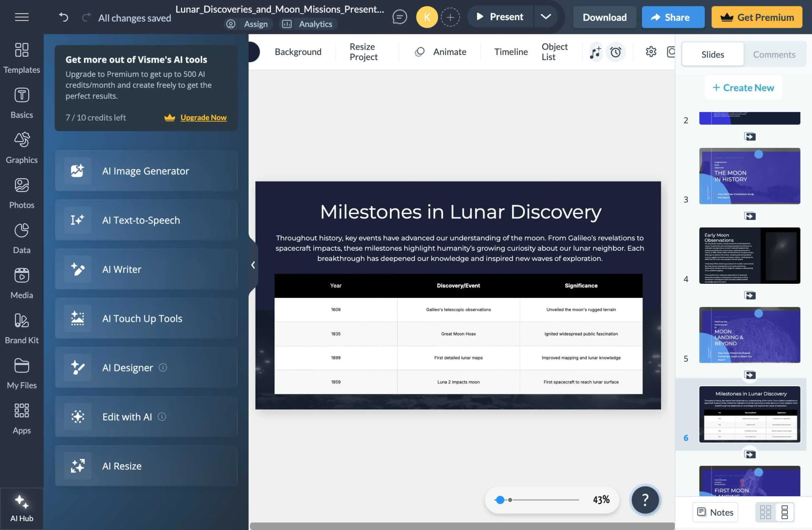
Task: Adjust the zoom level slider
Action: coord(537,500)
